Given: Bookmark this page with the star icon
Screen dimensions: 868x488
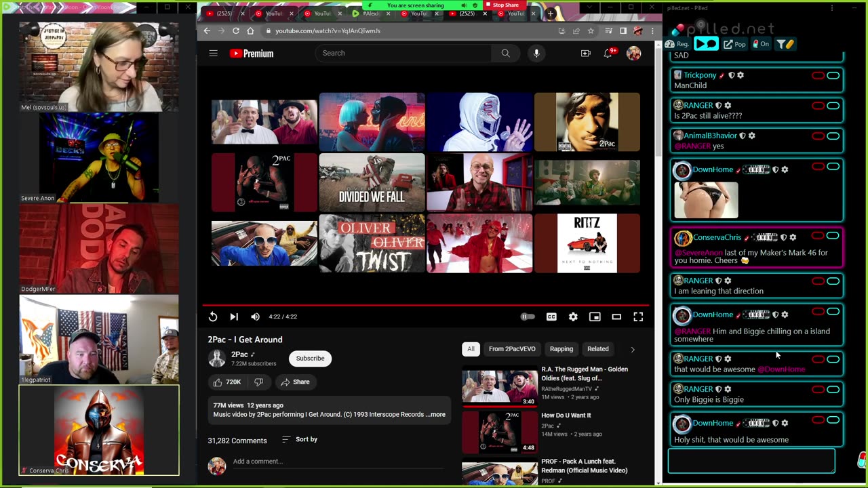Looking at the screenshot, I should 591,30.
